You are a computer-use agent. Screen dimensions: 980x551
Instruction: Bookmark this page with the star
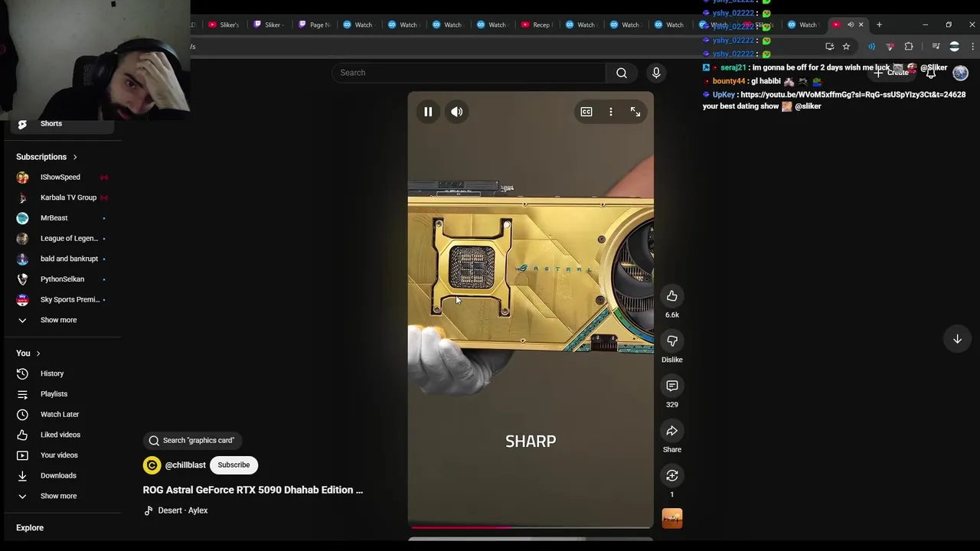pyautogui.click(x=846, y=47)
